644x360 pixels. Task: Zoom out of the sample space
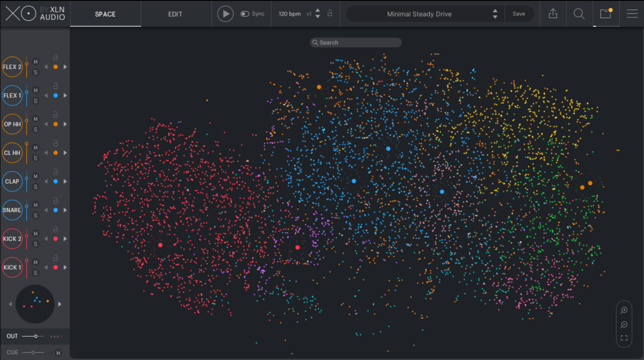pyautogui.click(x=624, y=325)
